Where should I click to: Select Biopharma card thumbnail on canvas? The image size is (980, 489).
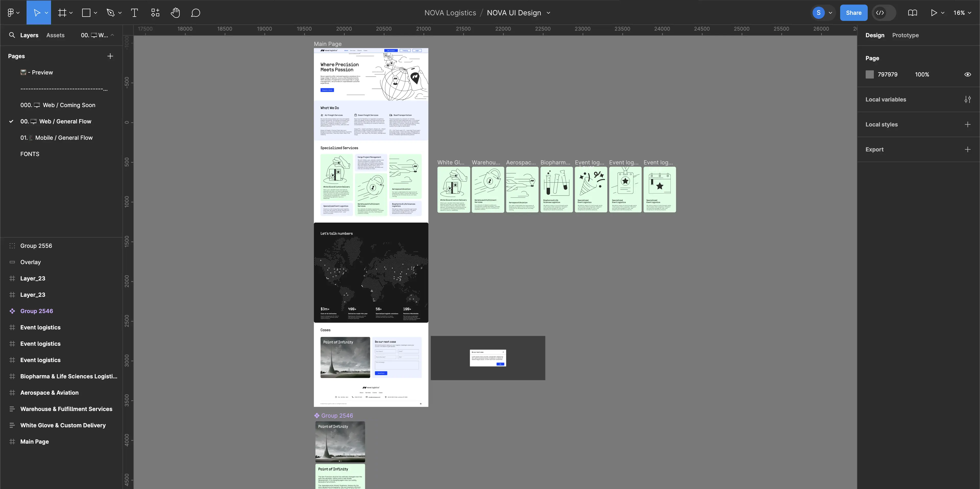tap(556, 189)
